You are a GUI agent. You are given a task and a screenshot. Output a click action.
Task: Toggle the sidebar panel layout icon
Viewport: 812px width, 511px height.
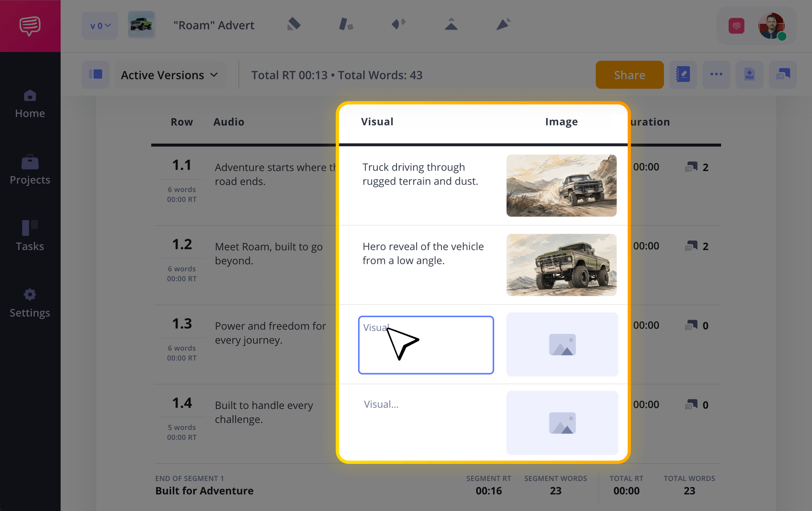pyautogui.click(x=96, y=74)
